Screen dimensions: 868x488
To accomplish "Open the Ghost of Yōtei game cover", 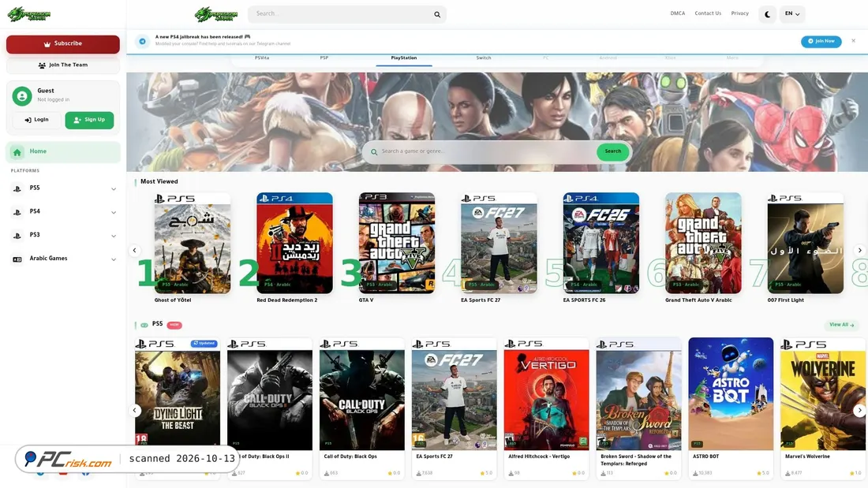I will pos(192,244).
